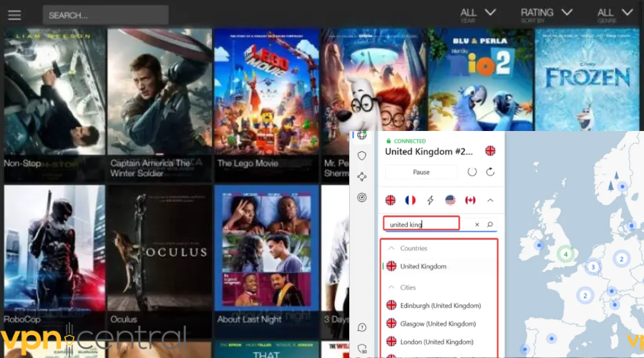The image size is (644, 358).
Task: Open The Lego Movie poster
Action: click(265, 100)
